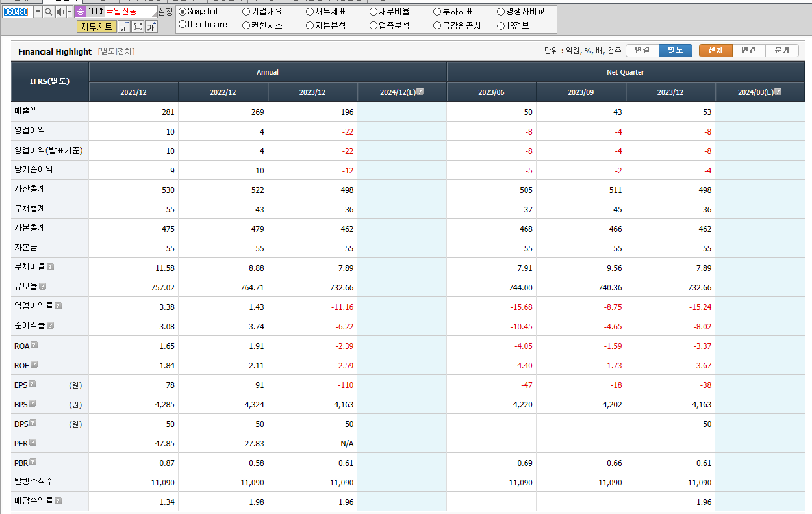Click help icon beside 2024/12(E) header
The height and width of the screenshot is (514, 812).
[x=420, y=92]
